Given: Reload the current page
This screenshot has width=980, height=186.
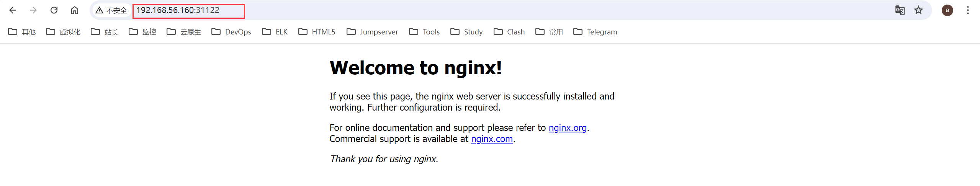Looking at the screenshot, I should coord(54,10).
